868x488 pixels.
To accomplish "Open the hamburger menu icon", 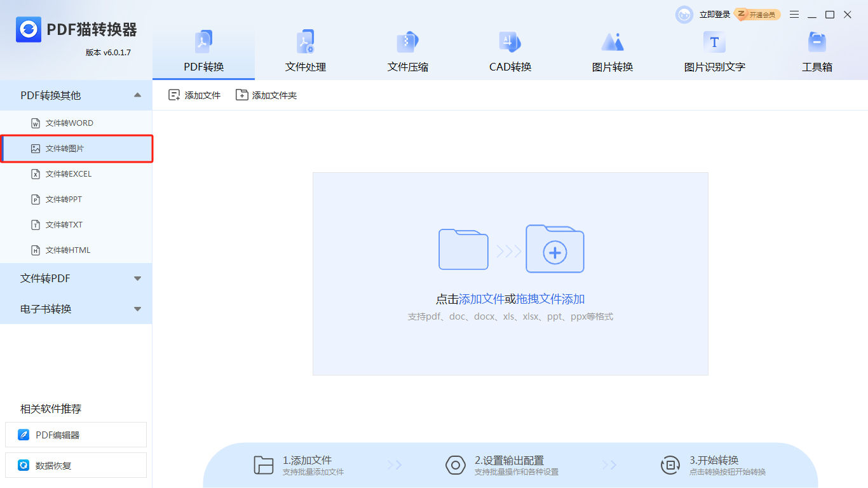I will coord(794,15).
